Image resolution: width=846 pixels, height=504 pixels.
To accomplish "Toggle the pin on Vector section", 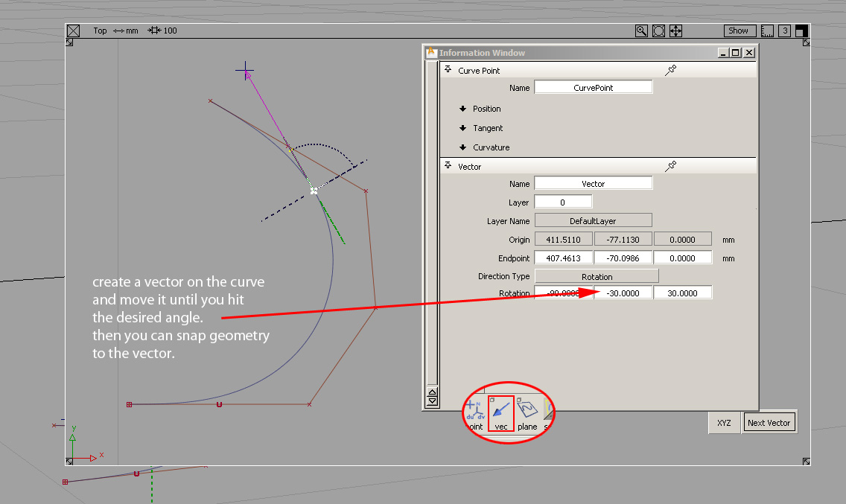I will [x=671, y=165].
